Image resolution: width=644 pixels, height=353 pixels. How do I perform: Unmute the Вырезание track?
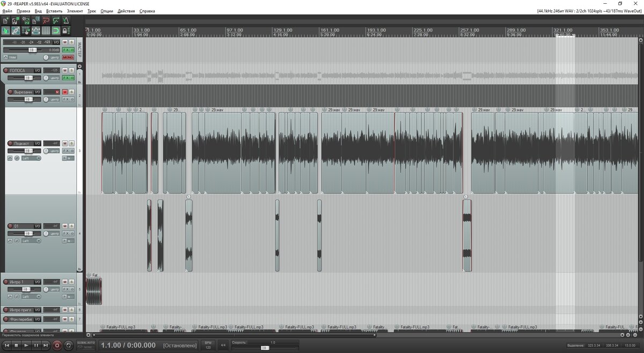click(65, 92)
